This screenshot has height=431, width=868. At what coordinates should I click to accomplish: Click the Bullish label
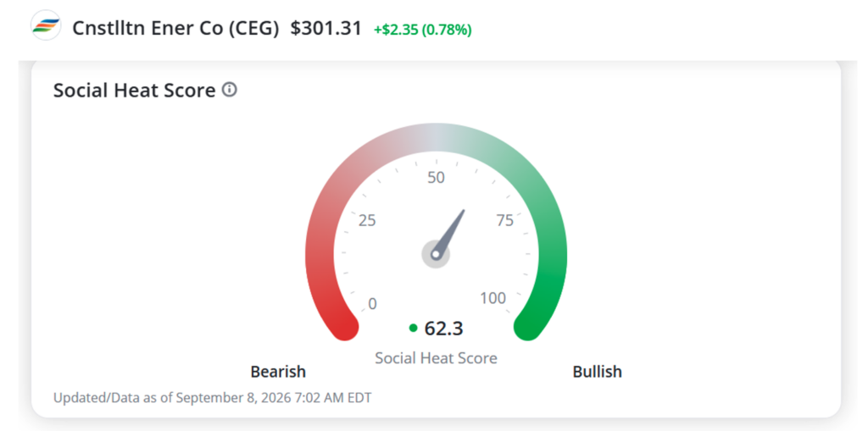(598, 371)
